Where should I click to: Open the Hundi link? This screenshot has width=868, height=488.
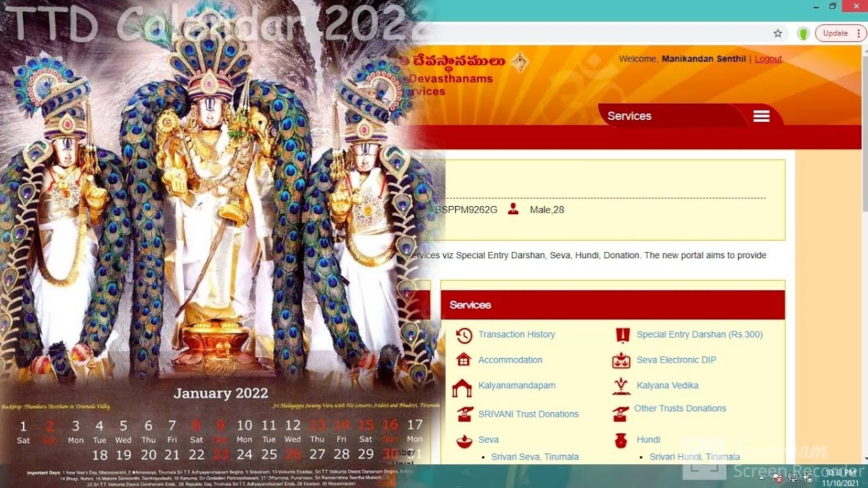648,439
